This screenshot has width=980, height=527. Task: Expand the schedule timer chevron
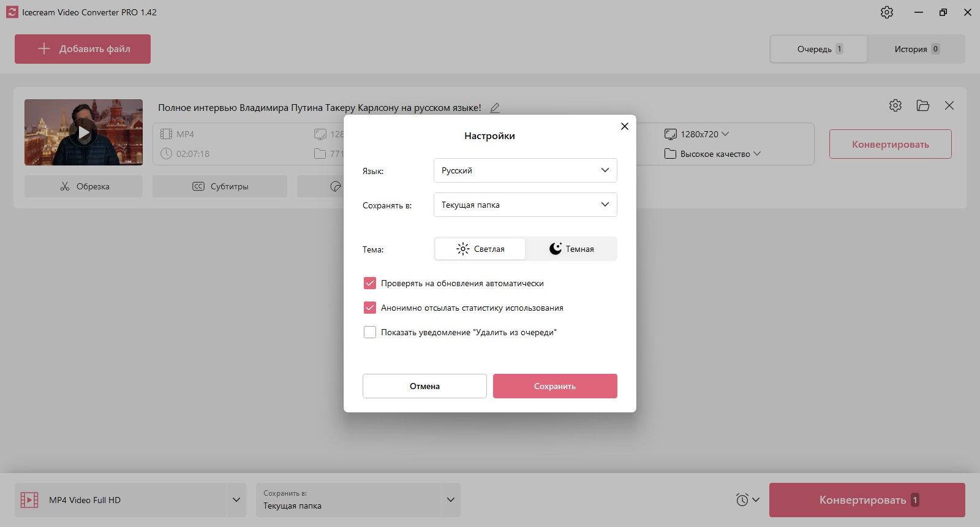coord(756,500)
